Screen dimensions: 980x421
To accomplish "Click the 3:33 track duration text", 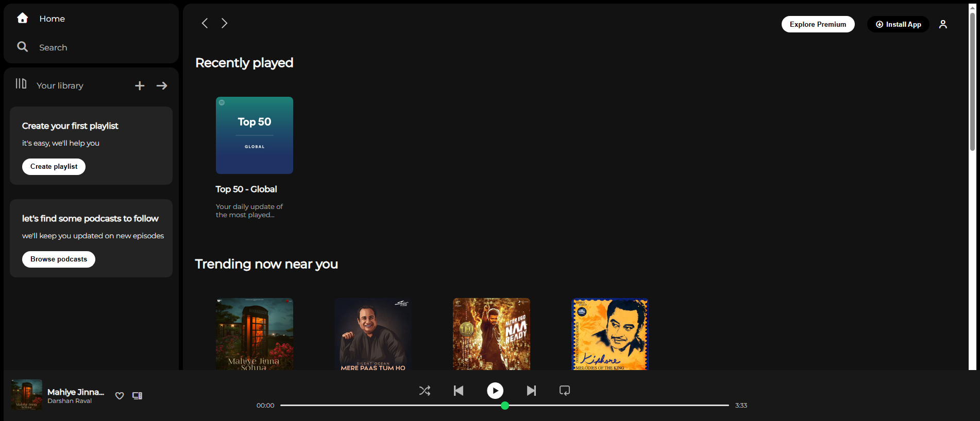I will coord(741,406).
